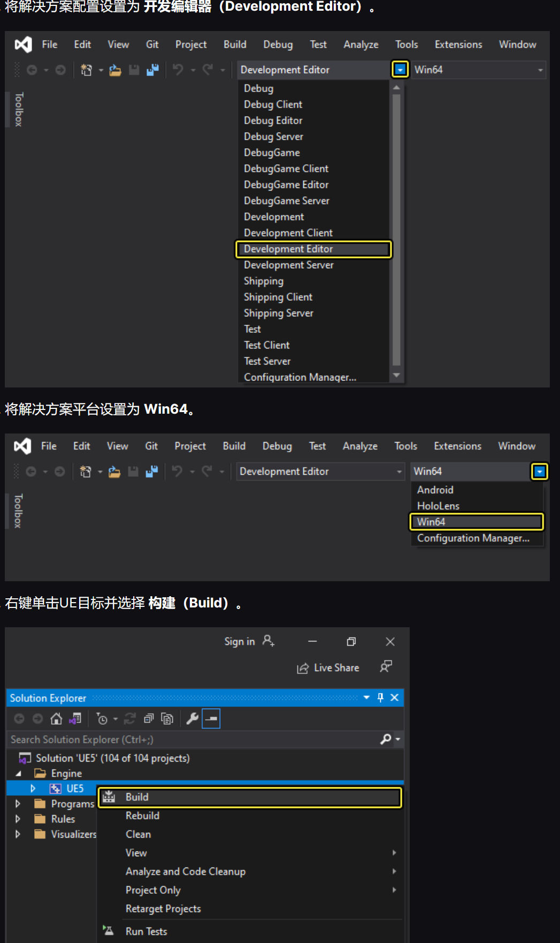Click Save All icon above the open configuration list

click(152, 70)
